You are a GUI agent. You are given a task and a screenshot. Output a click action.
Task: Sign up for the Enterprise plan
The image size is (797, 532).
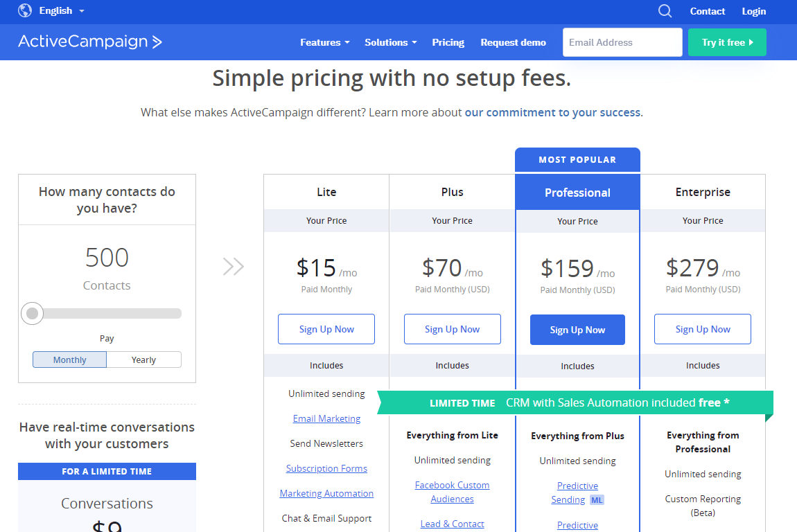point(703,329)
